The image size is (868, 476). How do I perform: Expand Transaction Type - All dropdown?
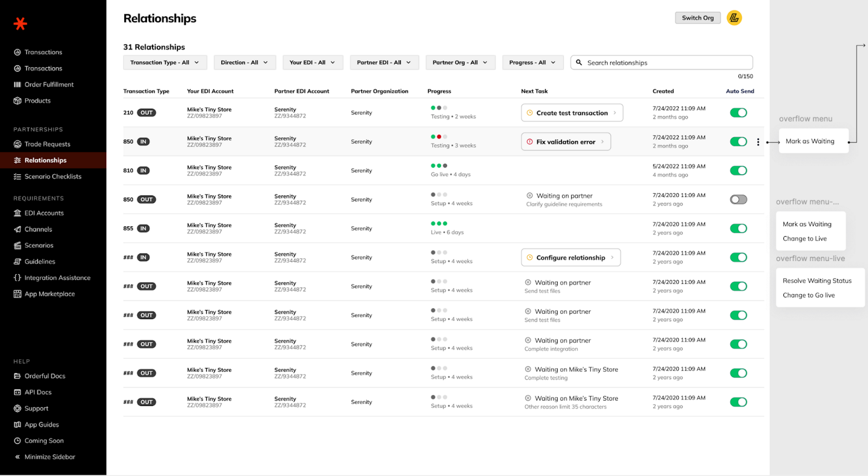click(x=164, y=63)
